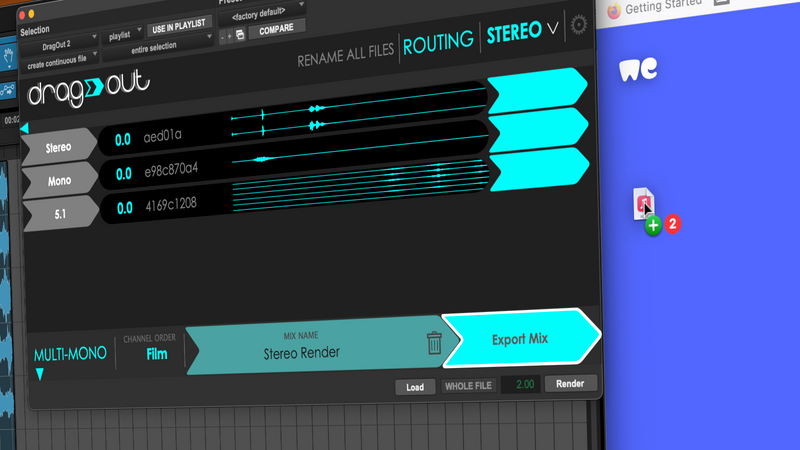Click the Export Mix arrow button
Viewport: 800px width, 450px height.
pos(521,338)
